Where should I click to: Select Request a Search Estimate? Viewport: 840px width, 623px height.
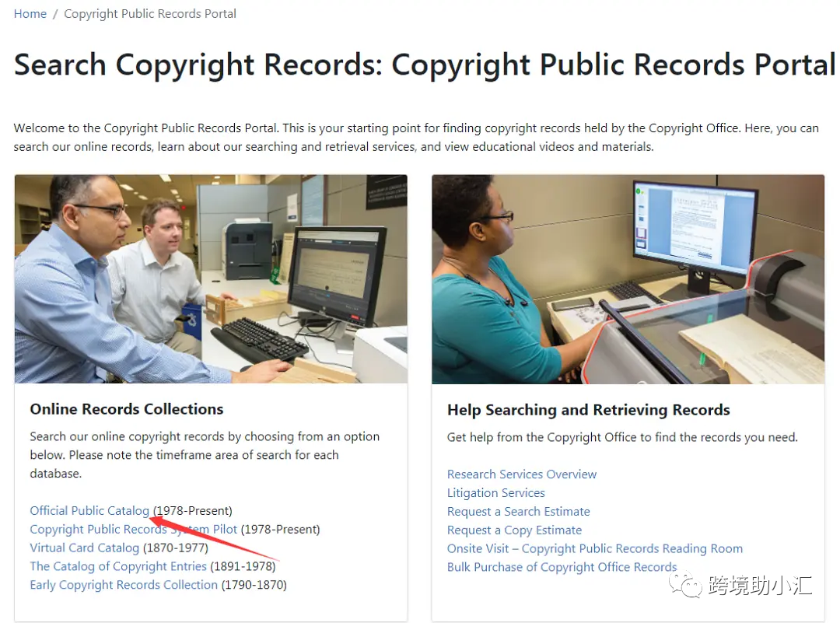coord(519,512)
